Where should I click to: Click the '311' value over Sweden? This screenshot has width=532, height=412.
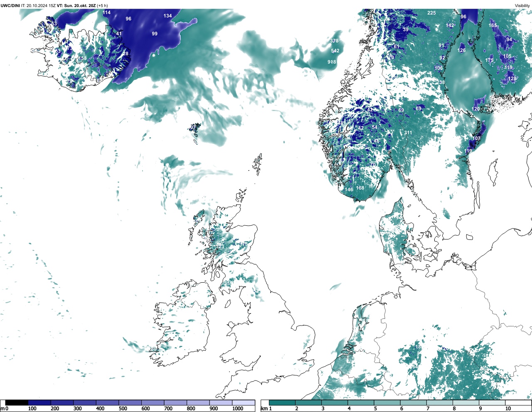[408, 133]
